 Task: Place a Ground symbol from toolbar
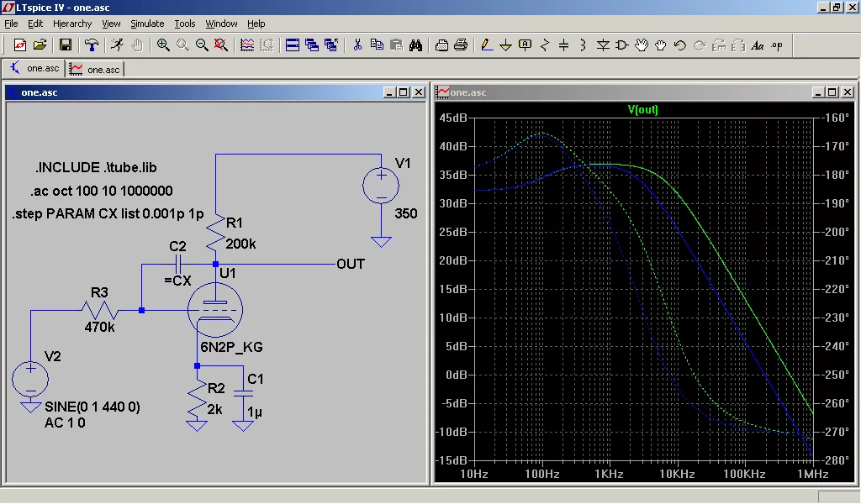coord(505,45)
